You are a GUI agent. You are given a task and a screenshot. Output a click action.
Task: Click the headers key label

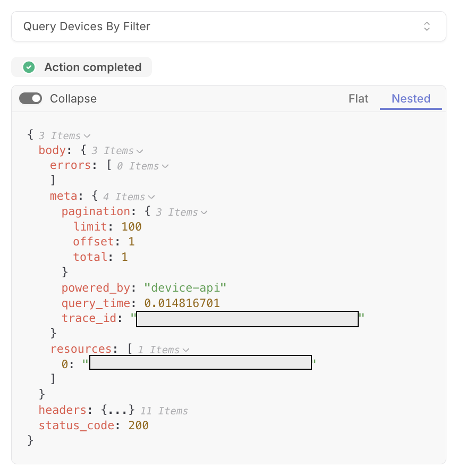[63, 410]
